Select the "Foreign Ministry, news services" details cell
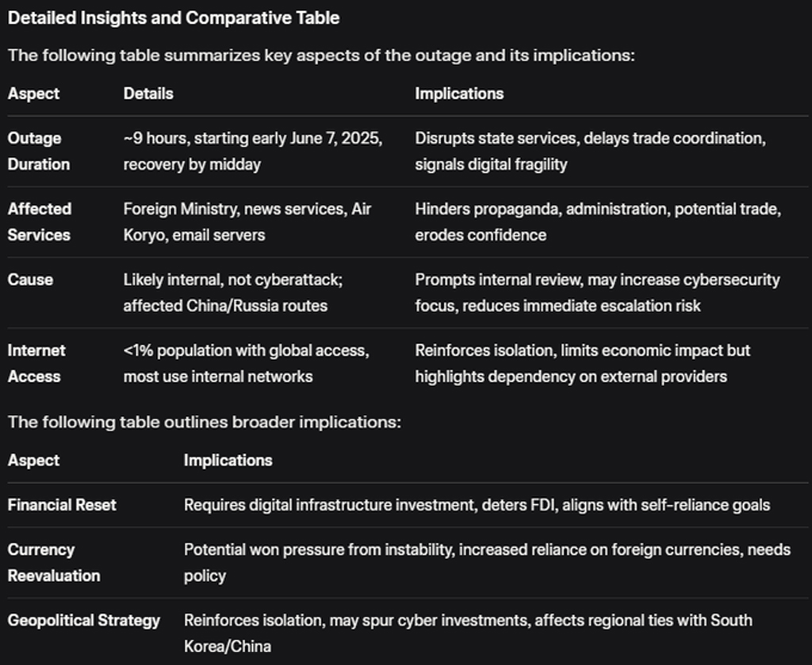 (247, 221)
